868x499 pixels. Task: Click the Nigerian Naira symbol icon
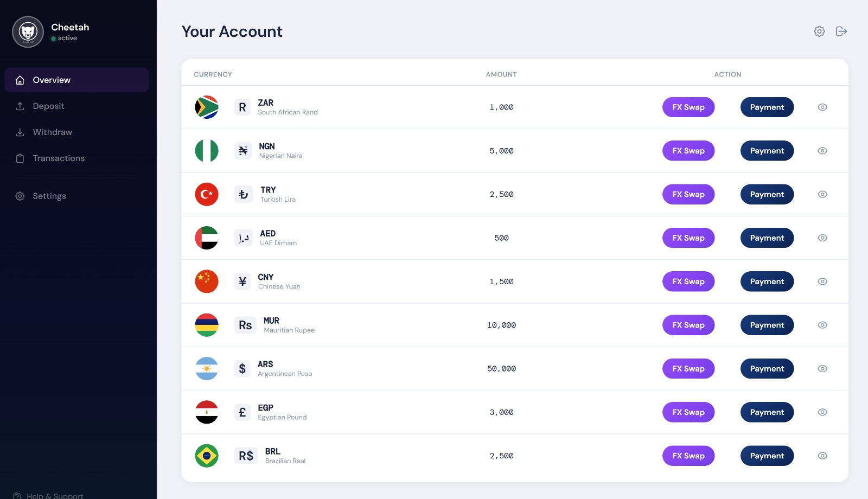243,151
